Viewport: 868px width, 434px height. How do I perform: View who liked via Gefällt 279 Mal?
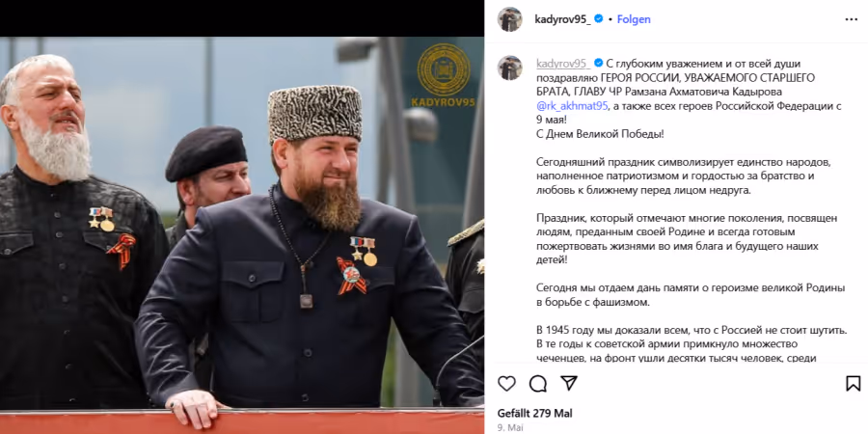point(534,413)
